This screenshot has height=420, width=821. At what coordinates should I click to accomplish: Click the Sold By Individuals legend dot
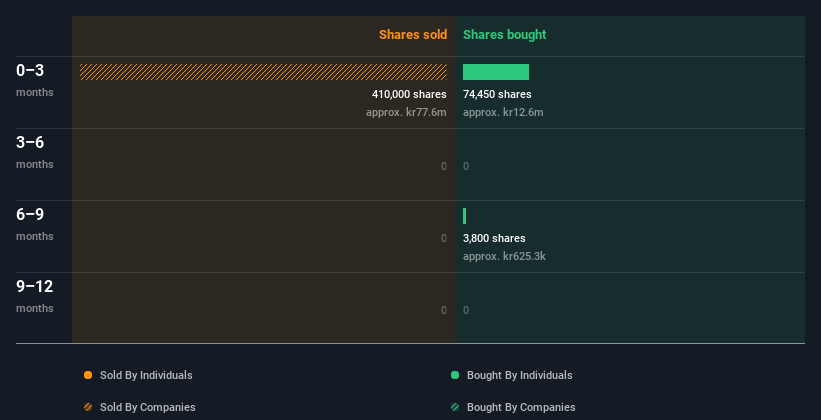point(88,375)
